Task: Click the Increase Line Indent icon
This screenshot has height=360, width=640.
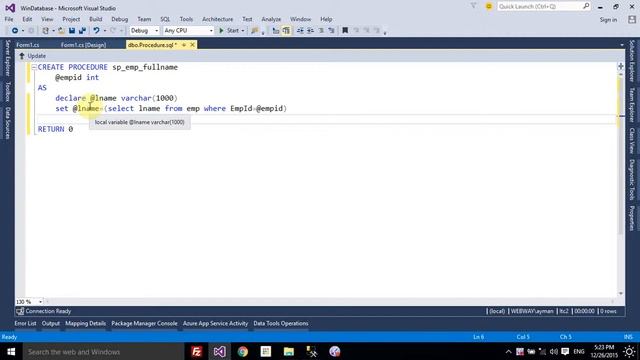Action: point(311,31)
